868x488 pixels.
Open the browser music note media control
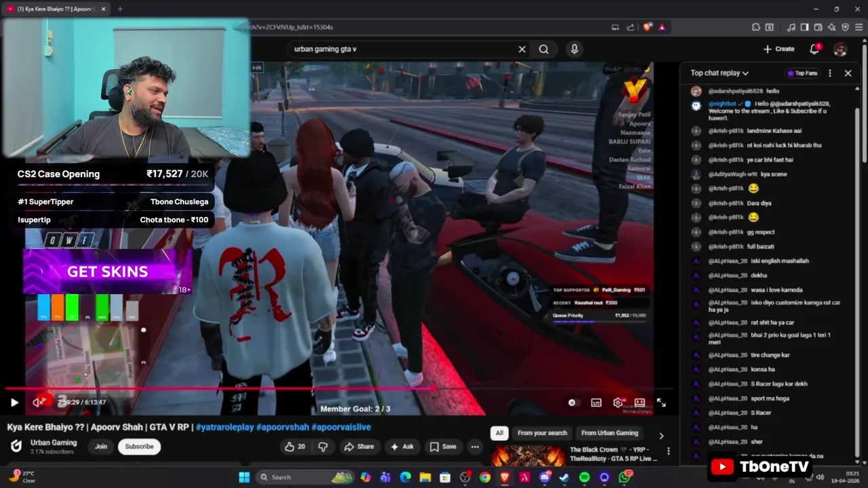791,27
